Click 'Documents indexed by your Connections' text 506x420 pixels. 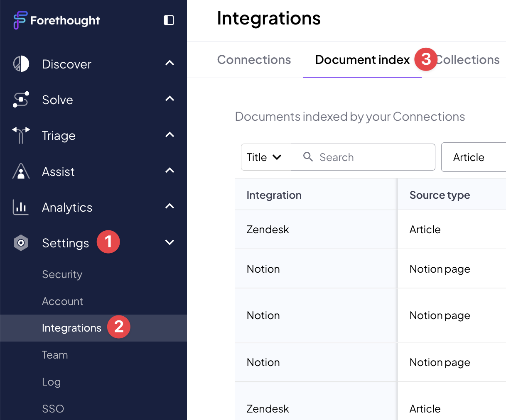[x=350, y=117]
